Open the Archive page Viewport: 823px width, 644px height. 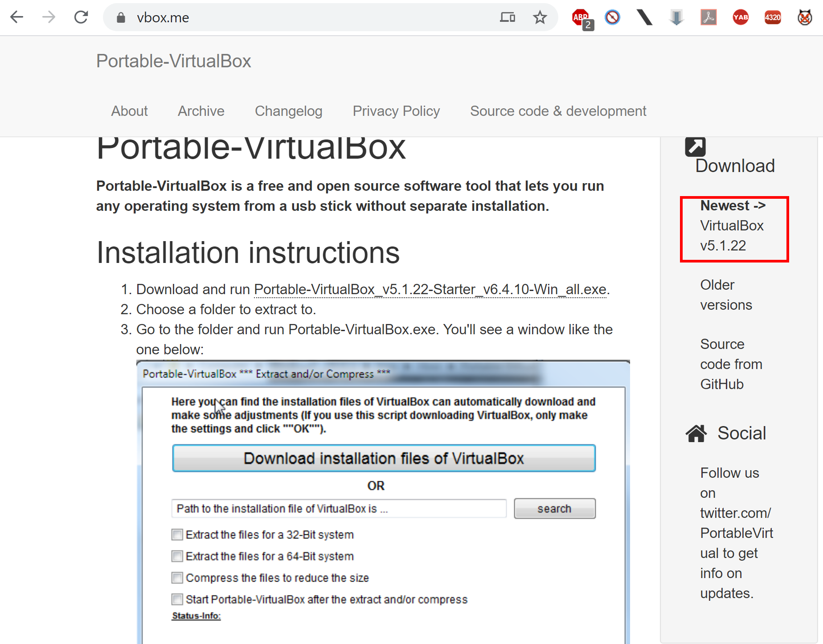(201, 111)
